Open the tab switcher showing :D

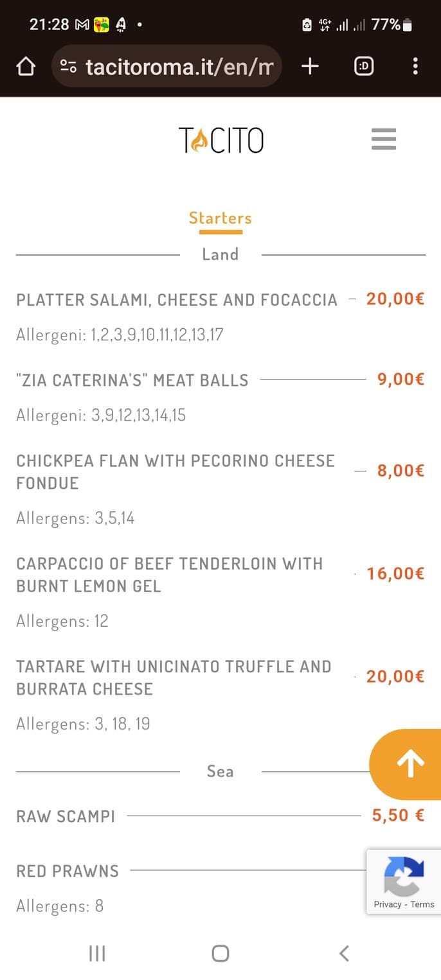(x=363, y=66)
